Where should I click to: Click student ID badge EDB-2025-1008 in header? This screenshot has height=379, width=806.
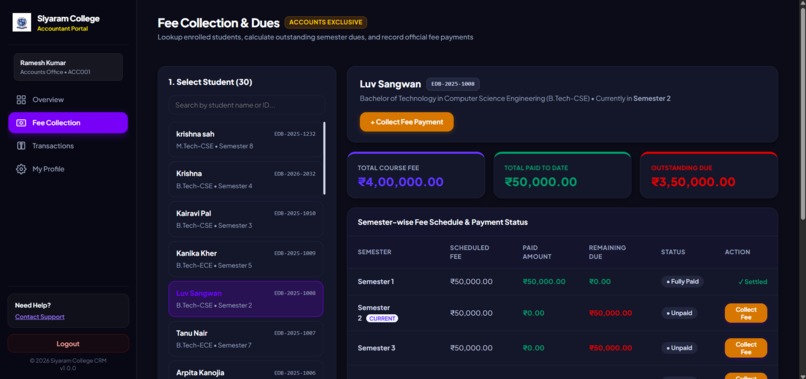(x=453, y=84)
